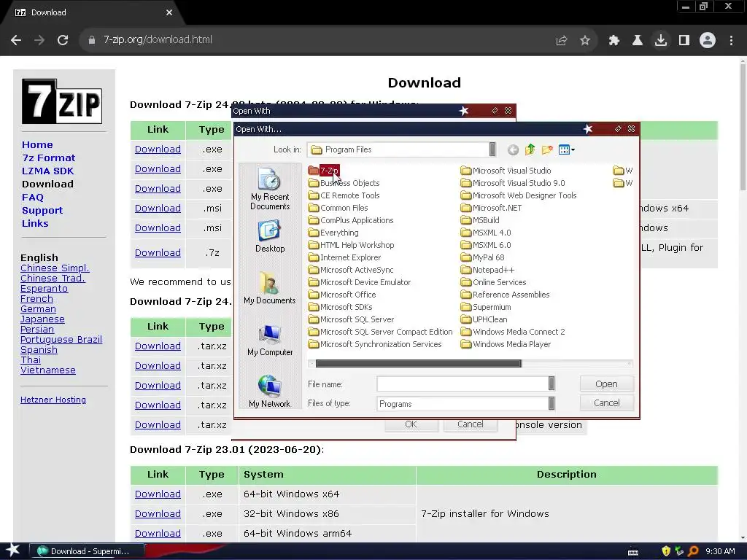Open Hetzner Hosting link
Viewport: 747px width, 560px height.
click(53, 400)
